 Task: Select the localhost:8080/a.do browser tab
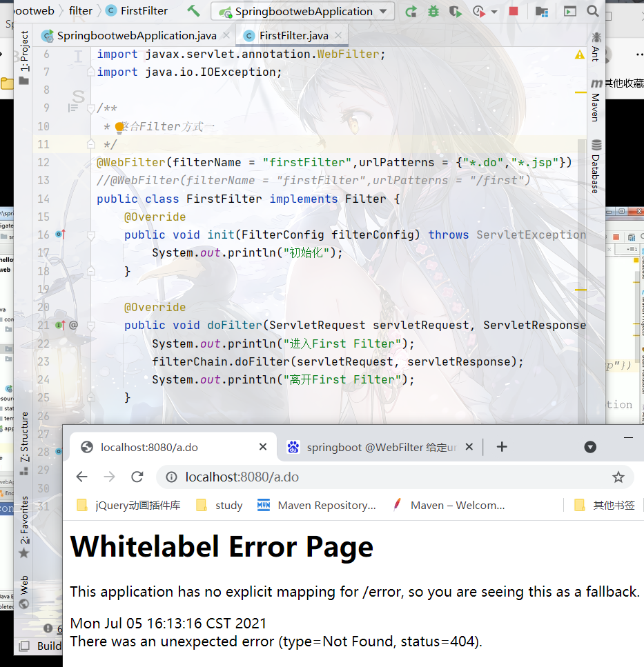[174, 447]
